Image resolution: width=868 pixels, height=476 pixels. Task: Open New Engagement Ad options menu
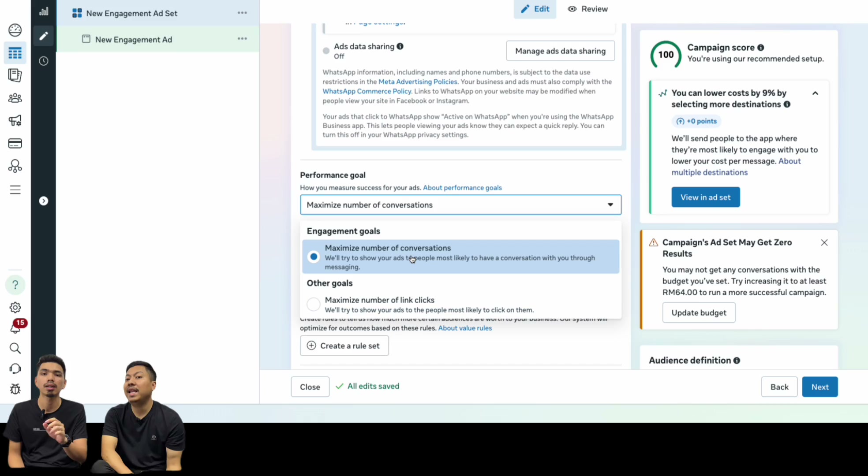(x=242, y=39)
